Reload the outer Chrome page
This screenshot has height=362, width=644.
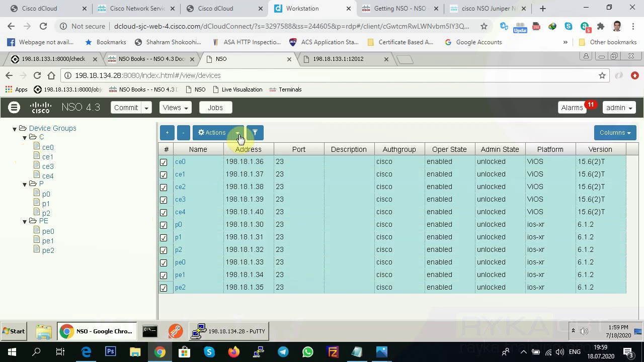43,26
